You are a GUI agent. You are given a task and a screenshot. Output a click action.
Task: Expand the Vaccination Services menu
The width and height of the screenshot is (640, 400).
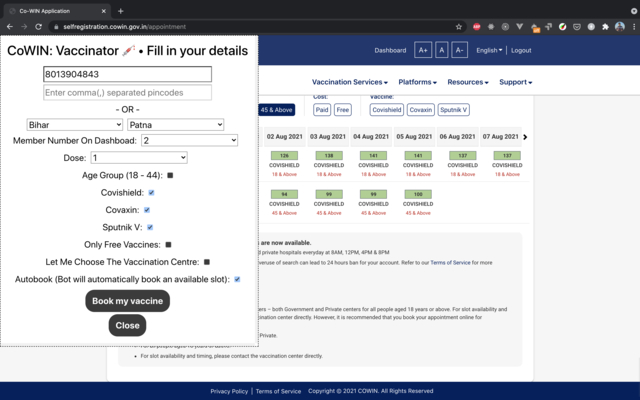coord(350,82)
